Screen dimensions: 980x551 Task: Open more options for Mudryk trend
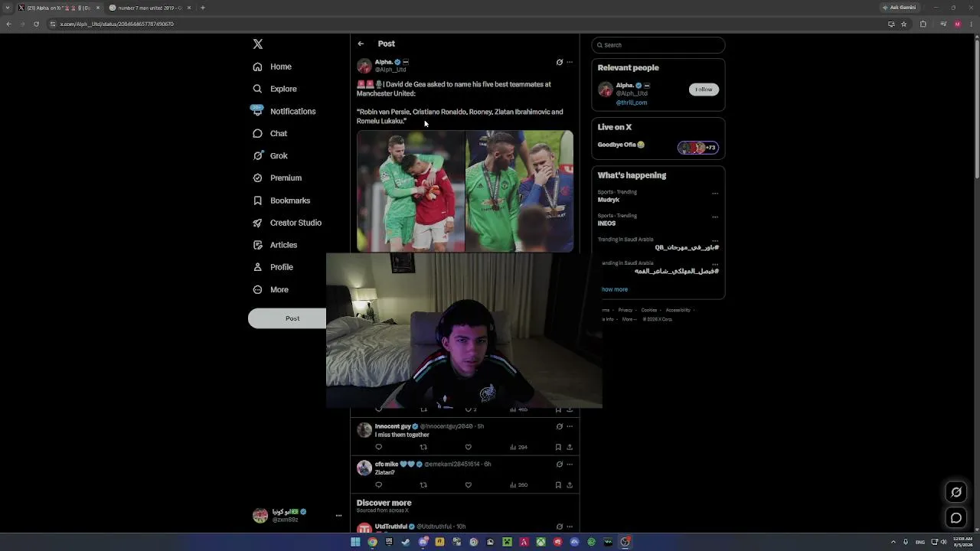tap(715, 193)
